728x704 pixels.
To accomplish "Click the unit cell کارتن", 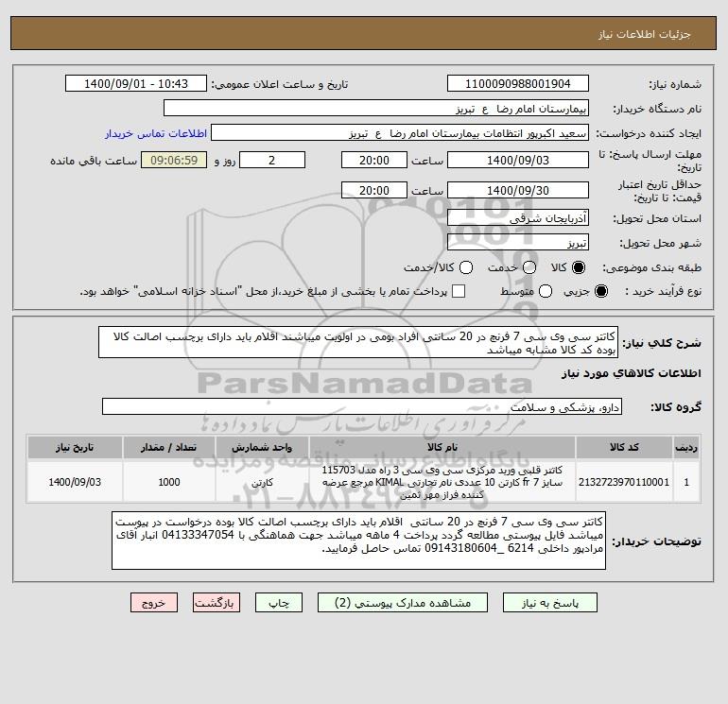I will [x=262, y=482].
